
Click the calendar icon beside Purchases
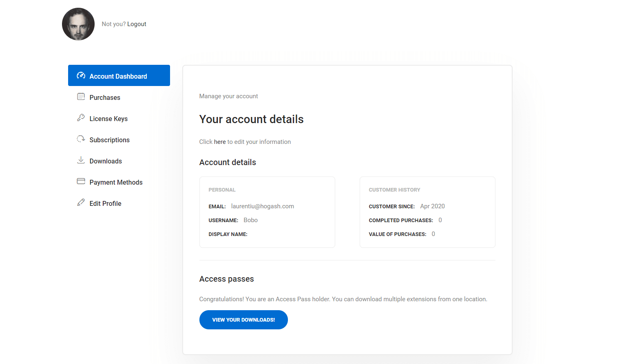pyautogui.click(x=81, y=97)
